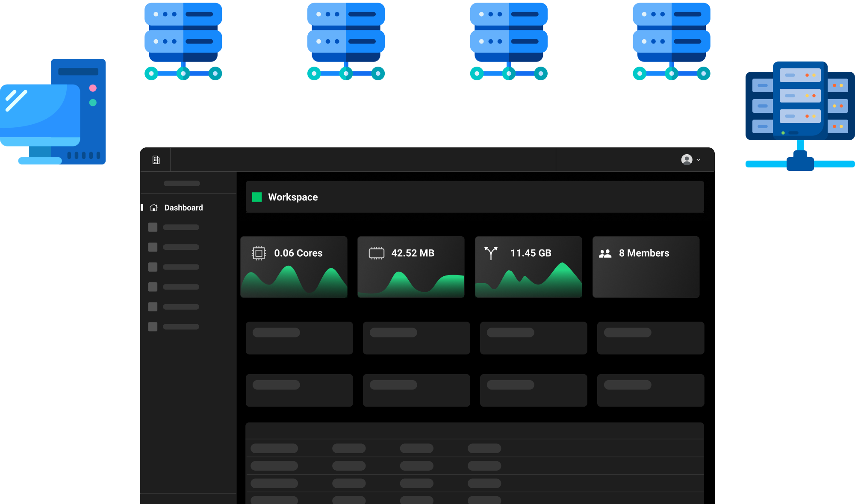
Task: Click the building icon in the top bar
Action: point(156,160)
